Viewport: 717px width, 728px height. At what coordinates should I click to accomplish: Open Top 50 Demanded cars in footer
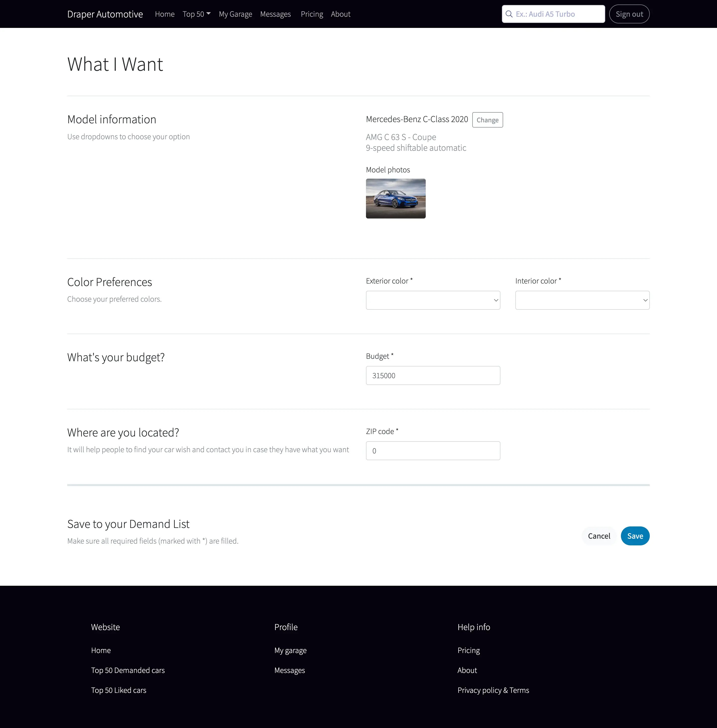tap(128, 670)
